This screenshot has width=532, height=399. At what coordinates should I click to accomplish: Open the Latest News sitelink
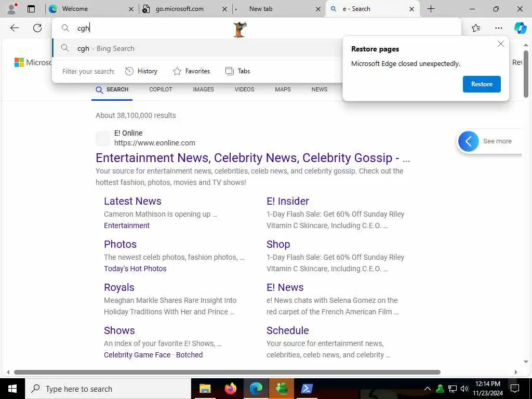pos(132,201)
